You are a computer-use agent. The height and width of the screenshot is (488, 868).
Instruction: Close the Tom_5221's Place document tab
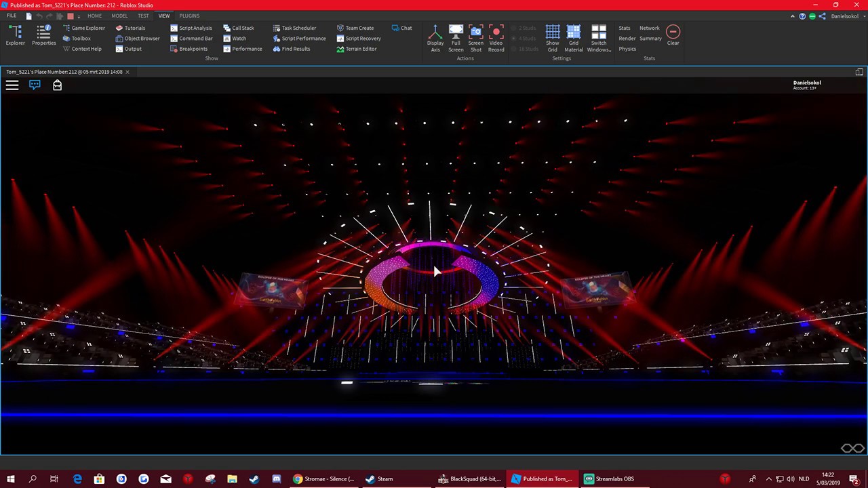coord(127,72)
